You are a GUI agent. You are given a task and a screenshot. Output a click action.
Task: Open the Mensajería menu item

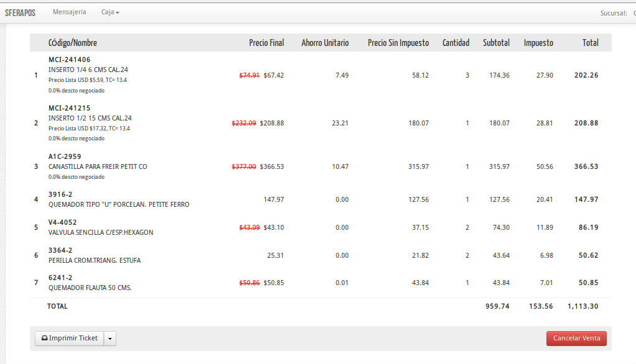click(x=70, y=12)
